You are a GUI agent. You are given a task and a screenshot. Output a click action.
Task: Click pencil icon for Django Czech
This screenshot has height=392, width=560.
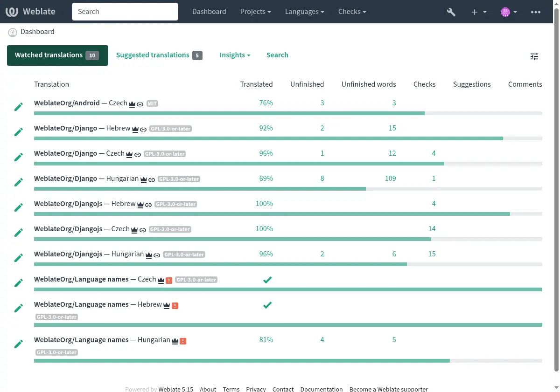click(19, 157)
